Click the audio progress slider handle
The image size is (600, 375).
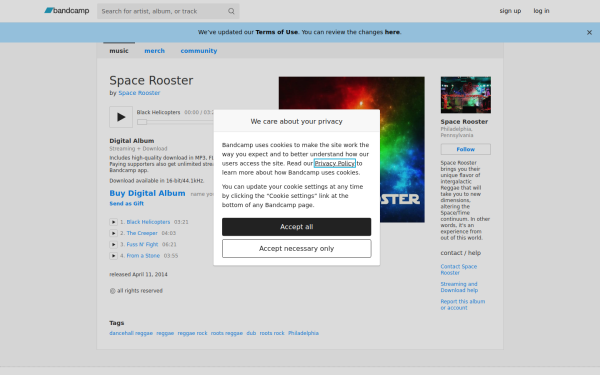tap(142, 122)
